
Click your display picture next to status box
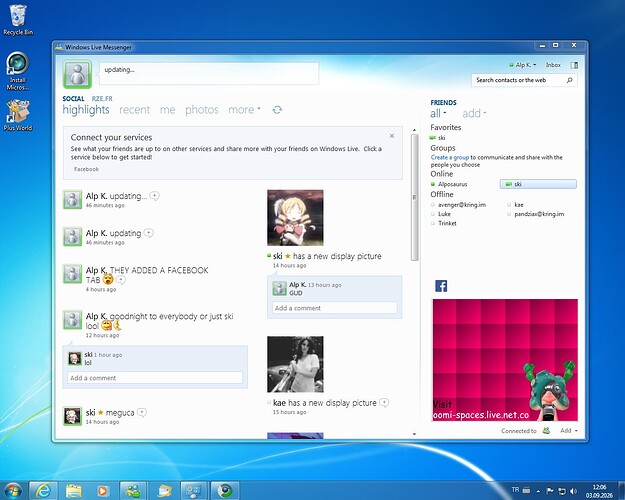(77, 74)
